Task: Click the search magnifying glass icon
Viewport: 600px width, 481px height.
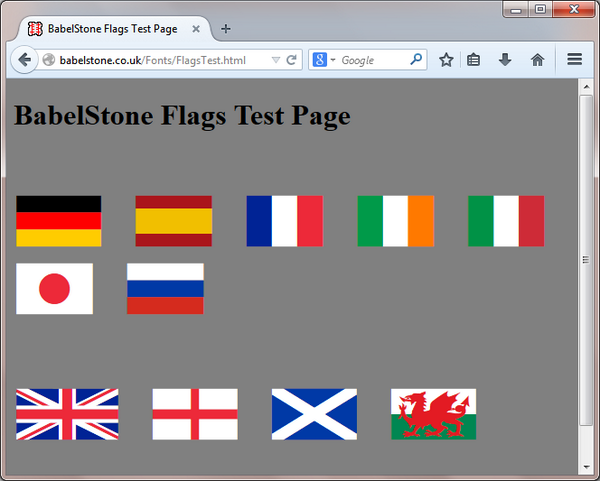Action: coord(416,59)
